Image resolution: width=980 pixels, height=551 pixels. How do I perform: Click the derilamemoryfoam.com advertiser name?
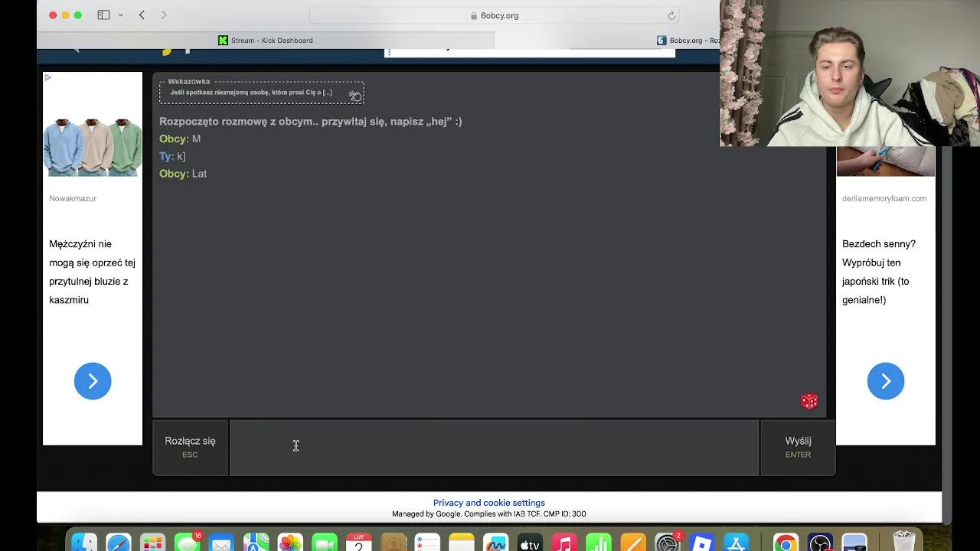[884, 198]
